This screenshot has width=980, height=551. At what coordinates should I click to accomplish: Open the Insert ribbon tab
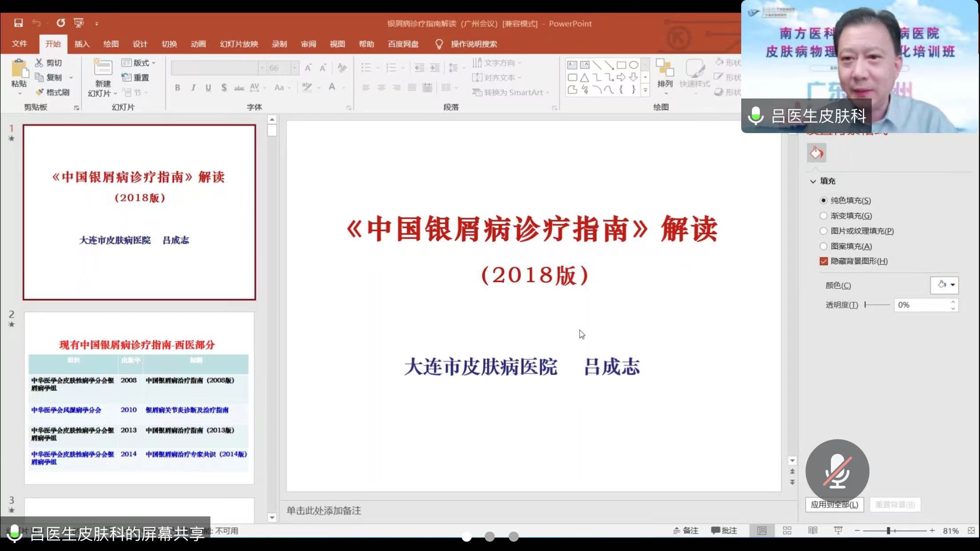pyautogui.click(x=82, y=44)
